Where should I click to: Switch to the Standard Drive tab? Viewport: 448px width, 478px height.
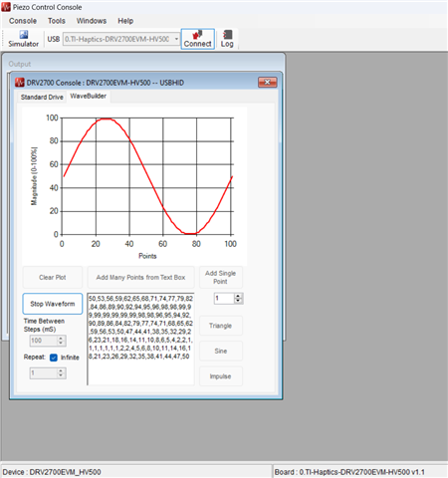coord(42,97)
